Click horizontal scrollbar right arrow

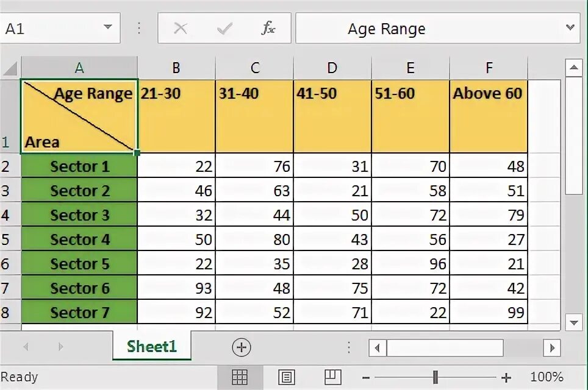(551, 348)
